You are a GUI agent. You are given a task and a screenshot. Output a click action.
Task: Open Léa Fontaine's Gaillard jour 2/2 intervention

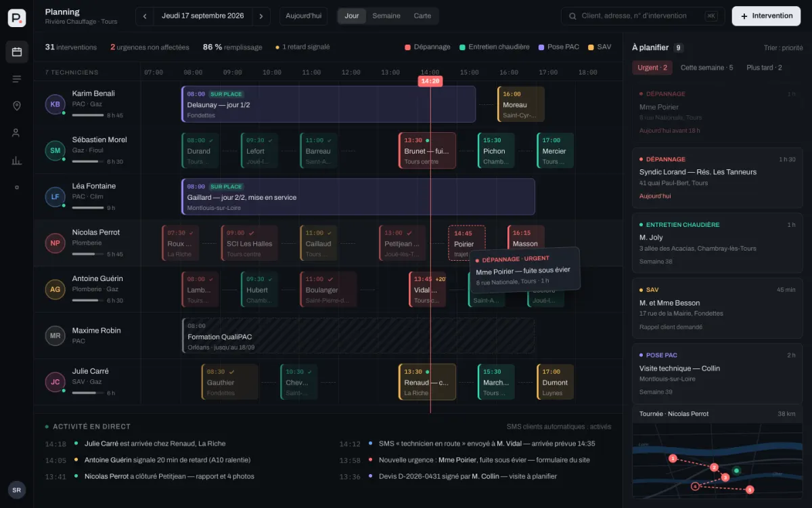tap(358, 197)
